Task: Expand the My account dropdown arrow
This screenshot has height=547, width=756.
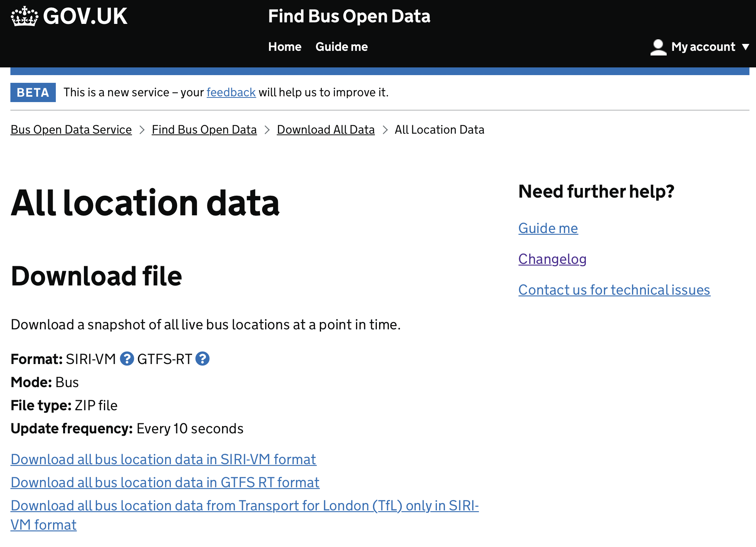Action: pos(746,47)
